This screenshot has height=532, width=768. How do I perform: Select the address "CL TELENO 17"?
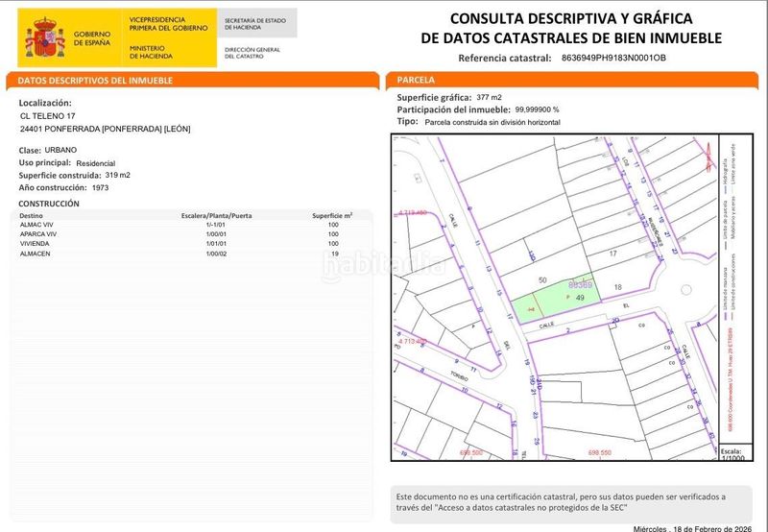[x=48, y=116]
